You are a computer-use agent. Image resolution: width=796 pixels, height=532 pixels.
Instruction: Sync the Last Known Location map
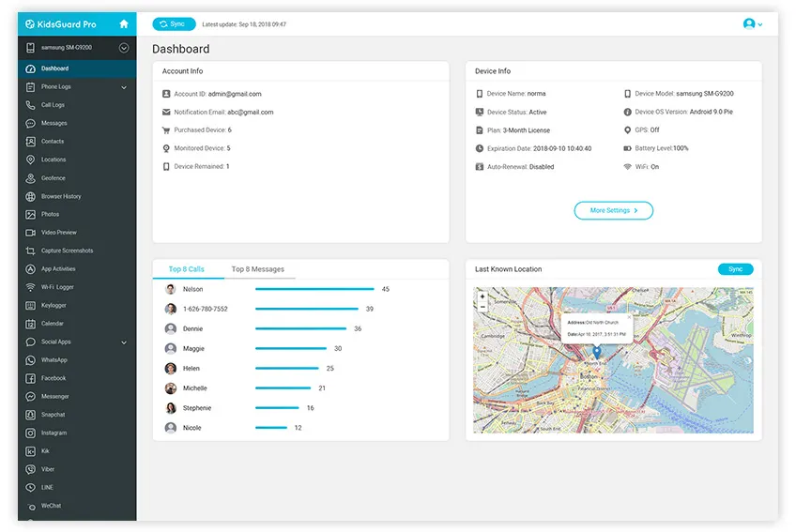point(735,269)
